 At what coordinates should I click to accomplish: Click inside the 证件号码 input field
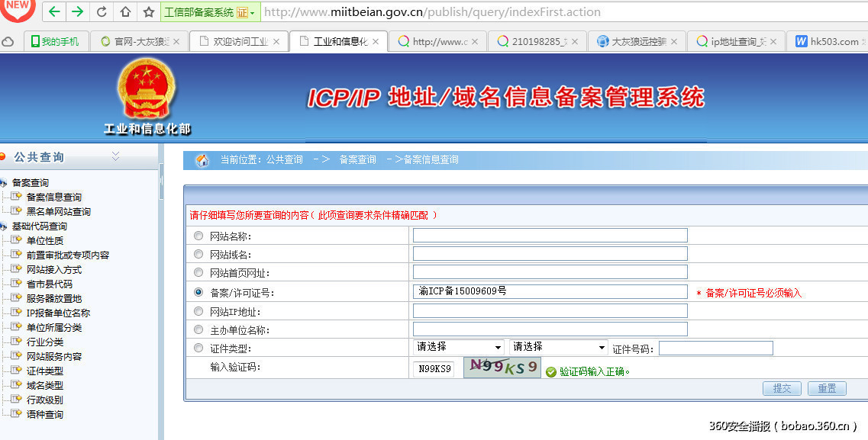[x=715, y=348]
